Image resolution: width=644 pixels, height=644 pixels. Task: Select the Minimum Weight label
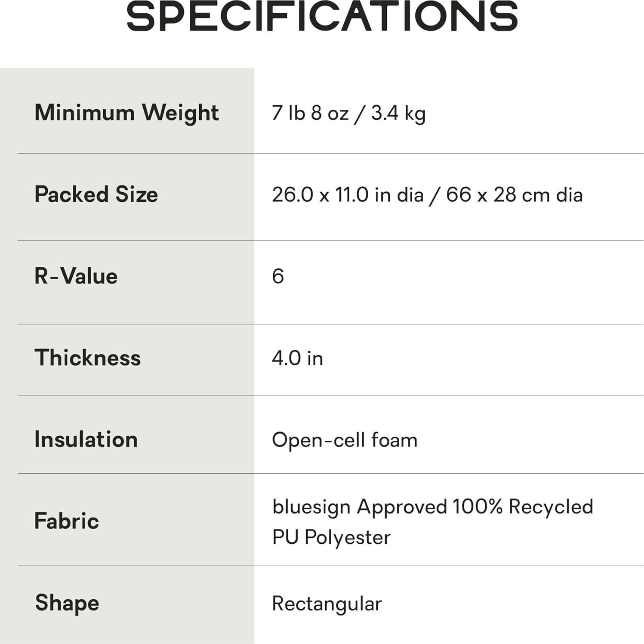click(x=126, y=113)
